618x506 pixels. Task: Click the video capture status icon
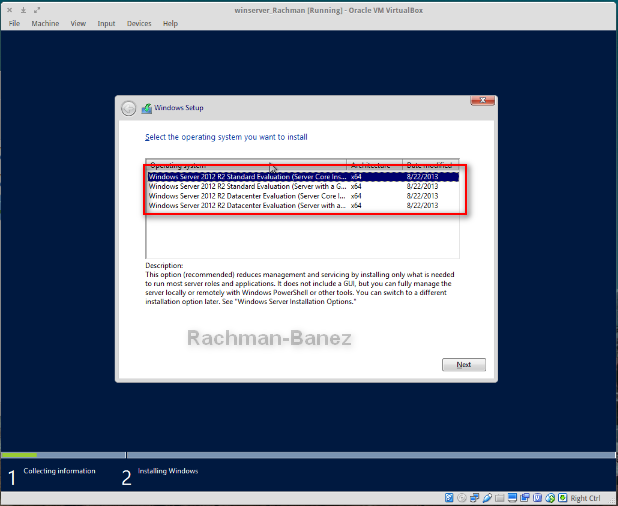(x=525, y=498)
